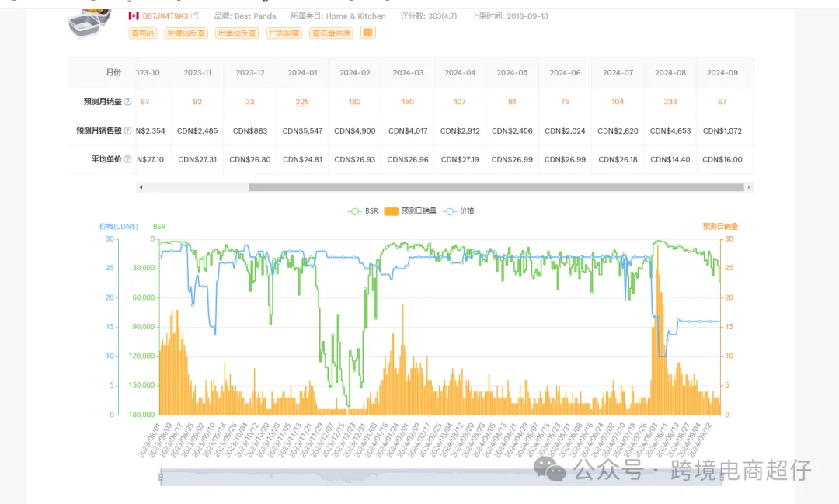
Task: Click the 查竞品 button
Action: click(x=143, y=33)
